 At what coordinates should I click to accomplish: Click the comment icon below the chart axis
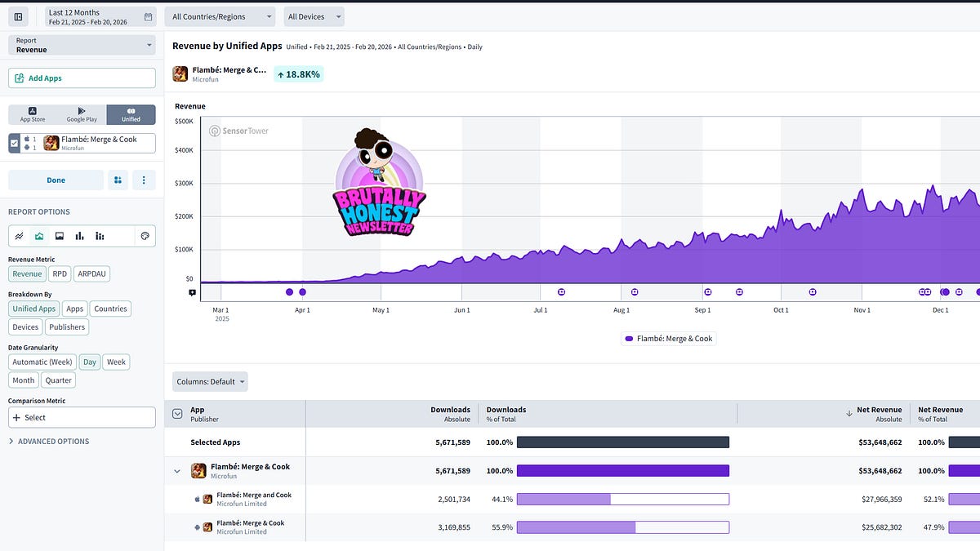(193, 292)
